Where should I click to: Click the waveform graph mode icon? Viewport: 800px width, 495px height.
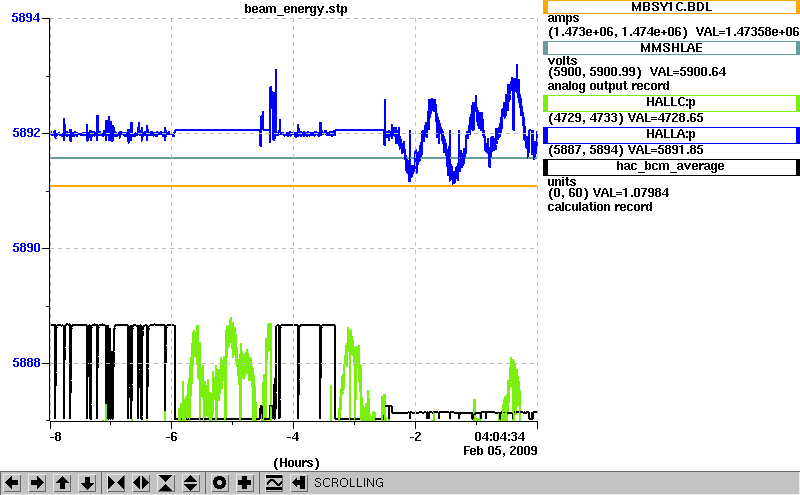(274, 483)
